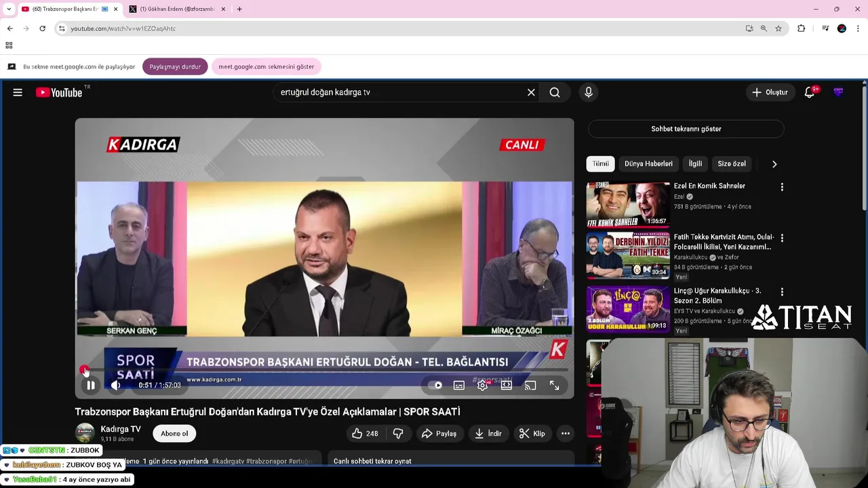Select the Size özel filter chip
Image resolution: width=868 pixels, height=488 pixels.
732,163
